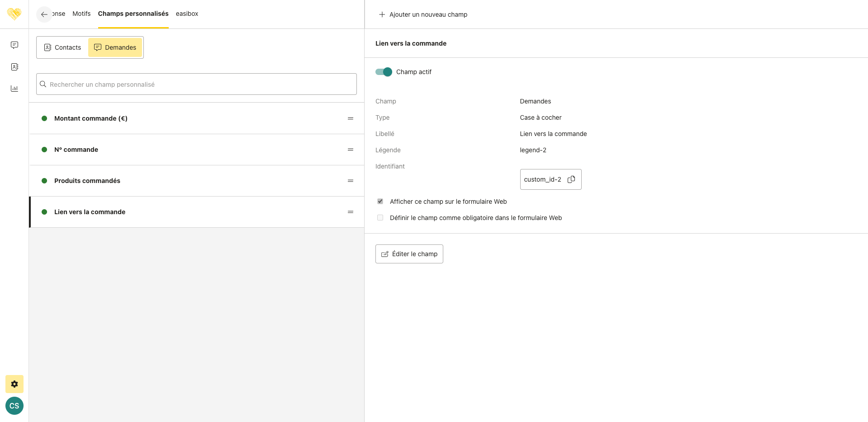Open contacts book icon in sidebar
868x422 pixels.
click(x=14, y=67)
